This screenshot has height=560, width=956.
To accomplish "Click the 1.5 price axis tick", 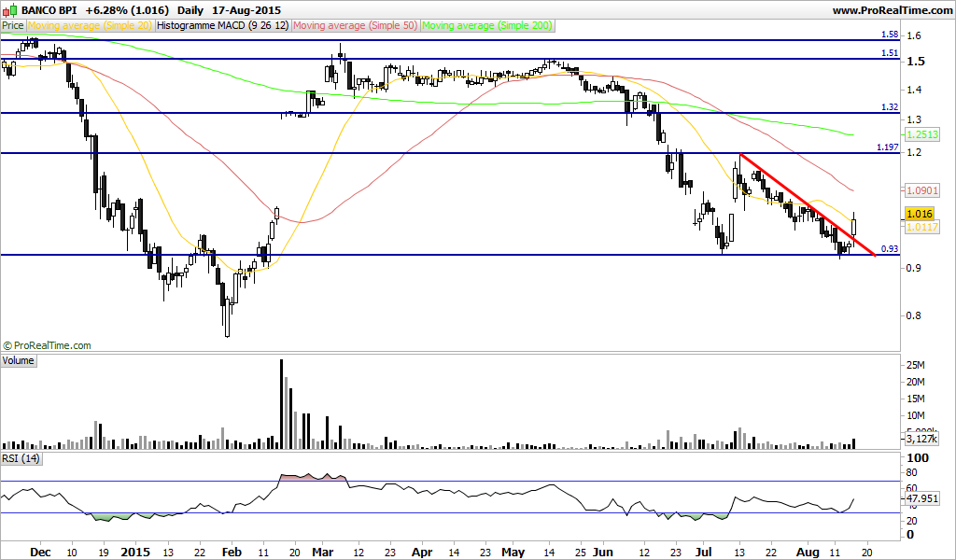I will (x=915, y=62).
